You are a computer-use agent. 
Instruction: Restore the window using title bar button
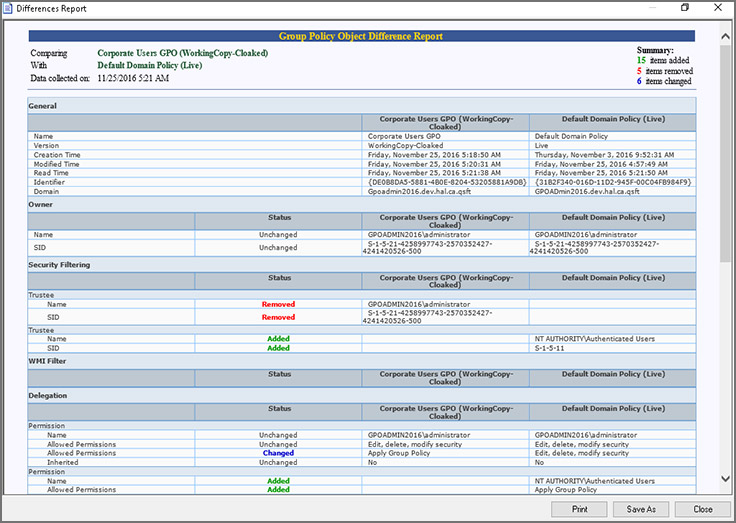[x=685, y=8]
